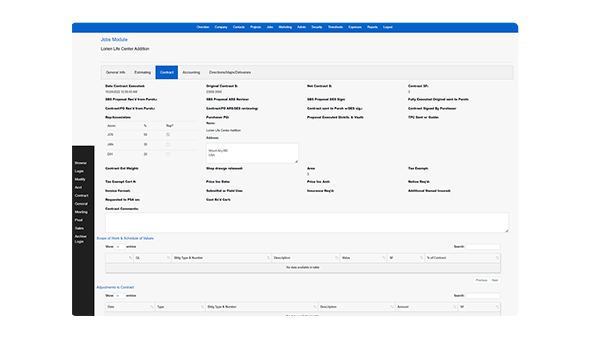Sort Scope table by Bldg Type & Number
Viewport: 590px width, 360px height.
tap(221, 258)
